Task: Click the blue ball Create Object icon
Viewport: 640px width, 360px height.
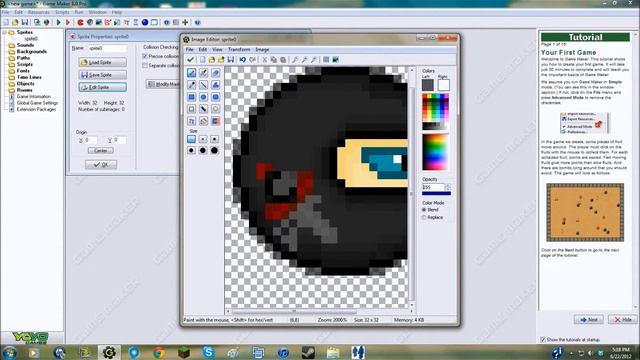Action: 145,22
